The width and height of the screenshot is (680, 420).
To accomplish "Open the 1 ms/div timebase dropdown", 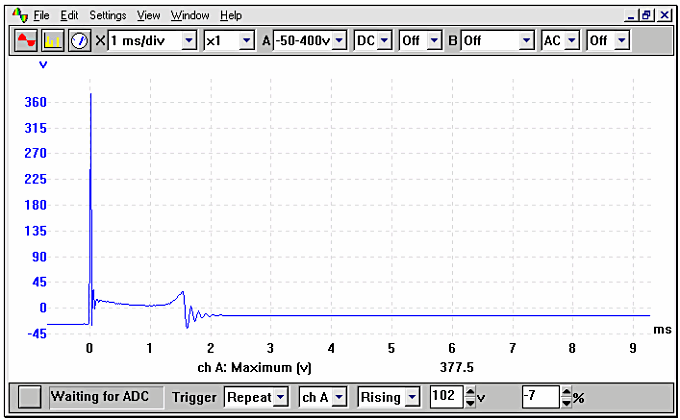I will 188,41.
